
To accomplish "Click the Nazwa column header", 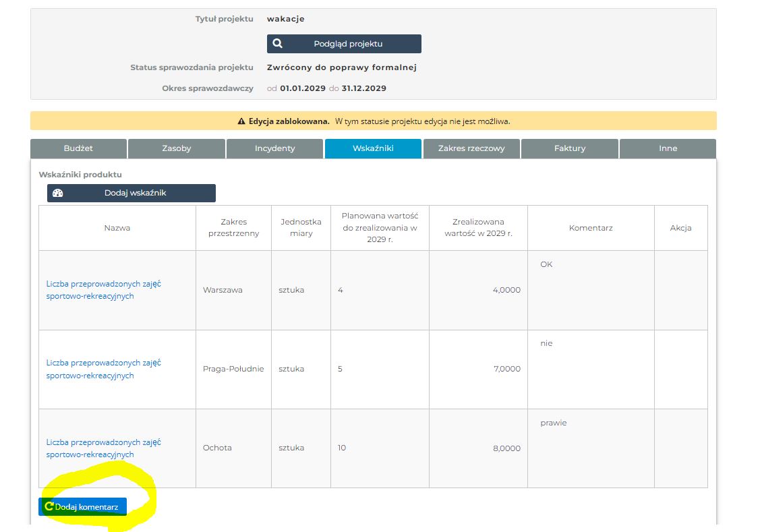I will tap(117, 228).
